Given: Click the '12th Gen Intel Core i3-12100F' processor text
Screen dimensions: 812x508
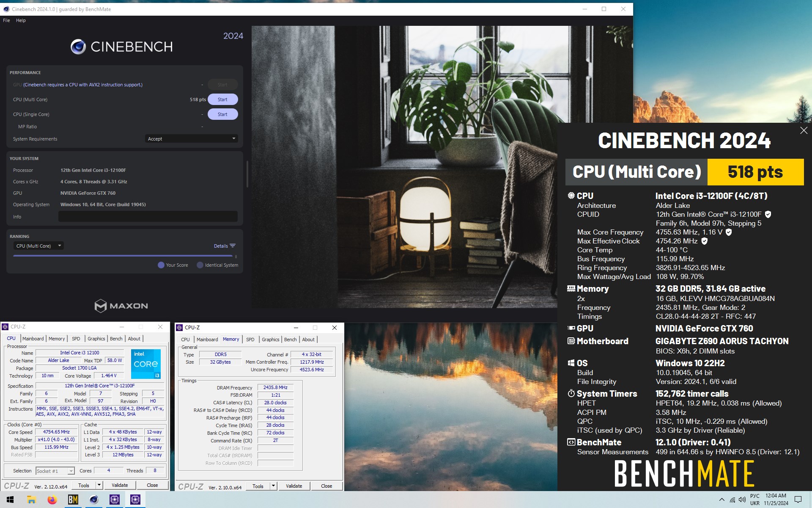Looking at the screenshot, I should pos(93,170).
